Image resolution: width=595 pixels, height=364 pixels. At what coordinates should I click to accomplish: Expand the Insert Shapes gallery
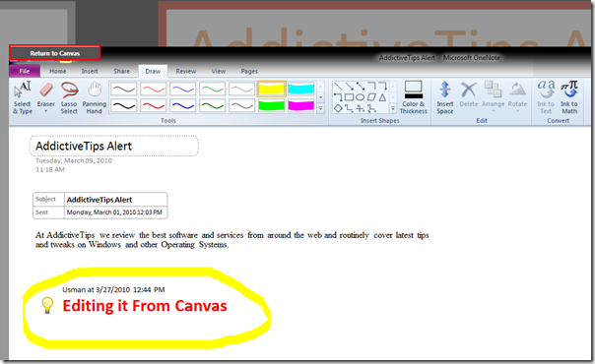click(x=393, y=108)
